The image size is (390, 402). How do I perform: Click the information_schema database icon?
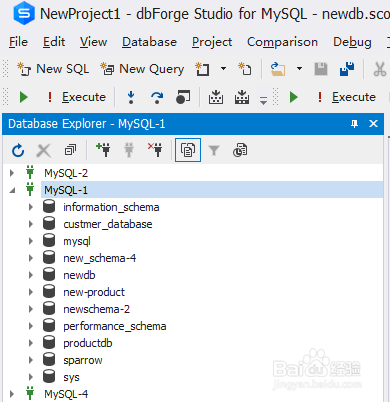pos(49,206)
